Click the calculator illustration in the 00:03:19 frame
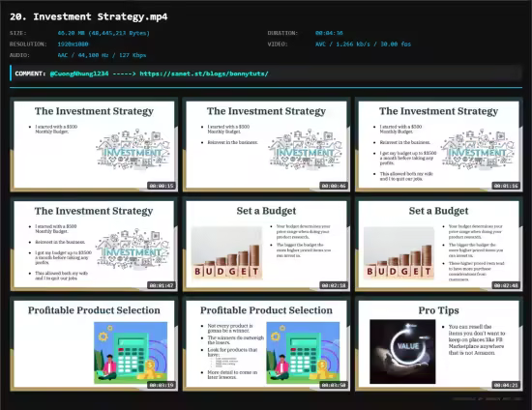 [x=131, y=353]
